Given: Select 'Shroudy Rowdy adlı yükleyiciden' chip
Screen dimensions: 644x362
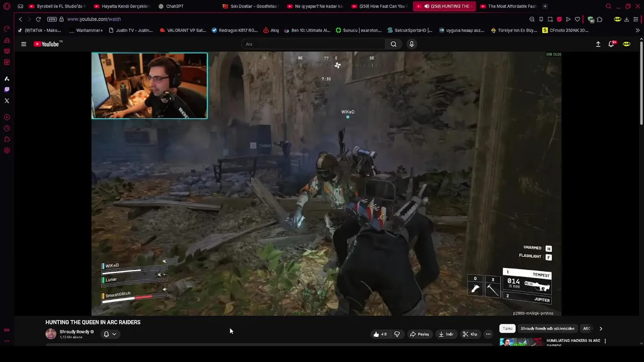Looking at the screenshot, I should [x=547, y=329].
